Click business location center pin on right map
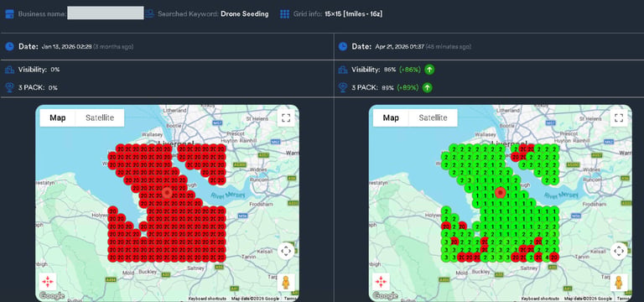The width and height of the screenshot is (644, 302). coord(500,193)
